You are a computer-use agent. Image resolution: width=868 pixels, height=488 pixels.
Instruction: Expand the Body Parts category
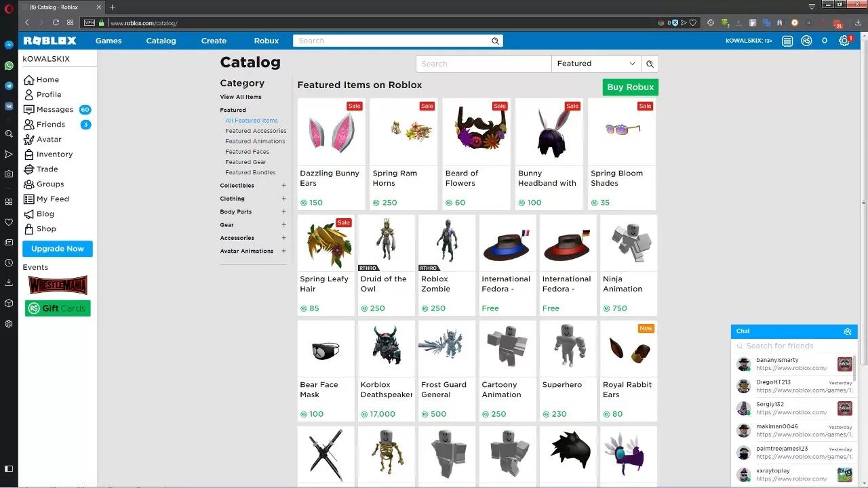pyautogui.click(x=283, y=211)
